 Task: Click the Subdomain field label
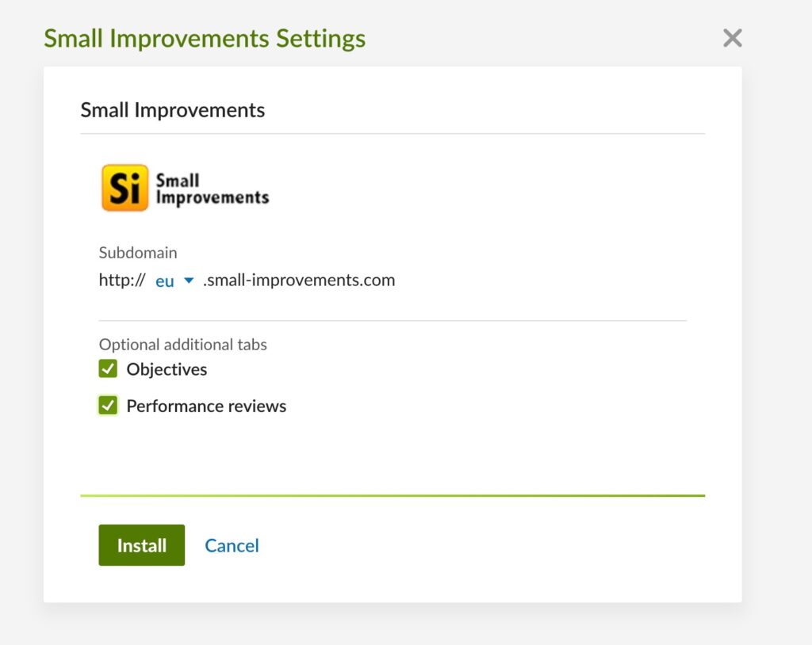pos(138,253)
